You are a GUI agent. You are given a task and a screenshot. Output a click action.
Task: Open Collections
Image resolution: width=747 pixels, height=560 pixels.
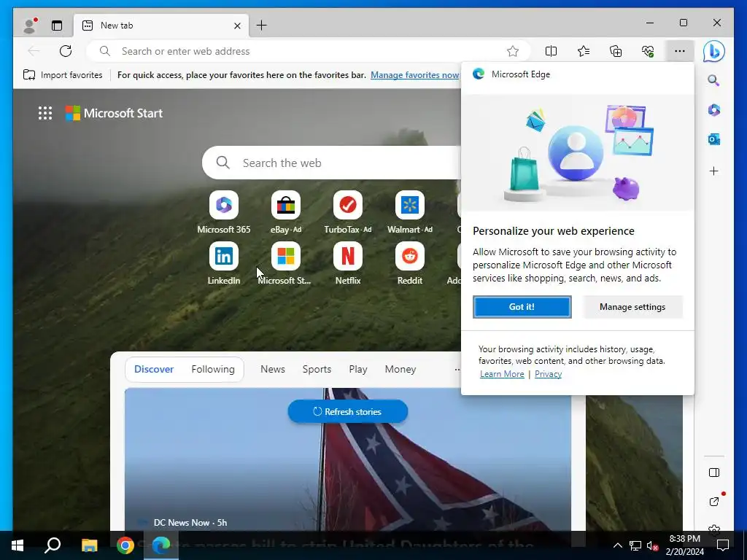pos(616,51)
